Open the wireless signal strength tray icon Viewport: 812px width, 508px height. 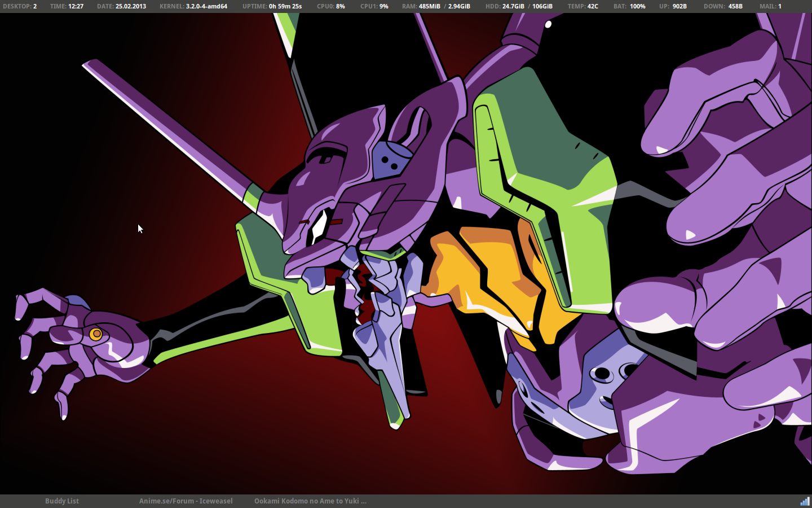coord(805,501)
